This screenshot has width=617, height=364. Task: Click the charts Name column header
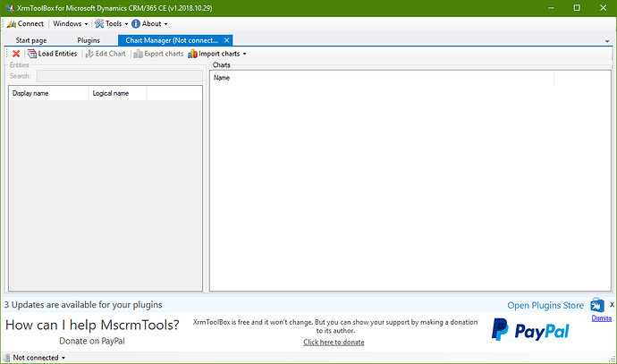click(x=382, y=78)
